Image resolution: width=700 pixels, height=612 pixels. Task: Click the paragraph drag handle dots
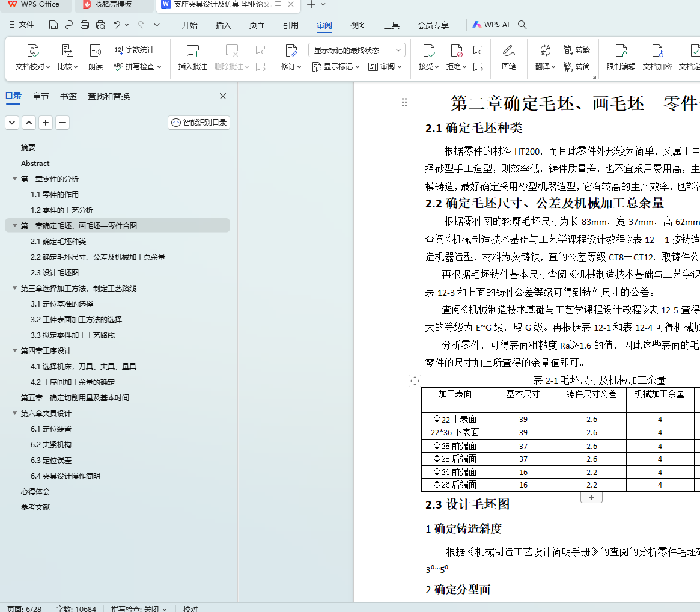pos(404,102)
